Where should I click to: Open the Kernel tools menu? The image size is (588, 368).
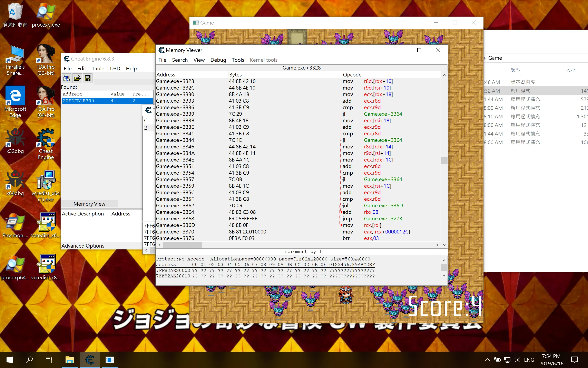coord(264,60)
